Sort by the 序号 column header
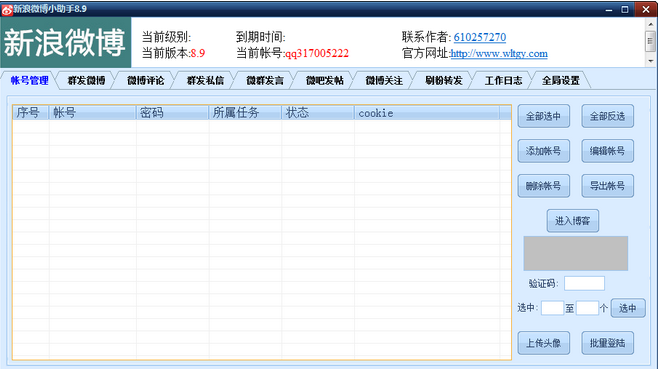 coord(31,113)
